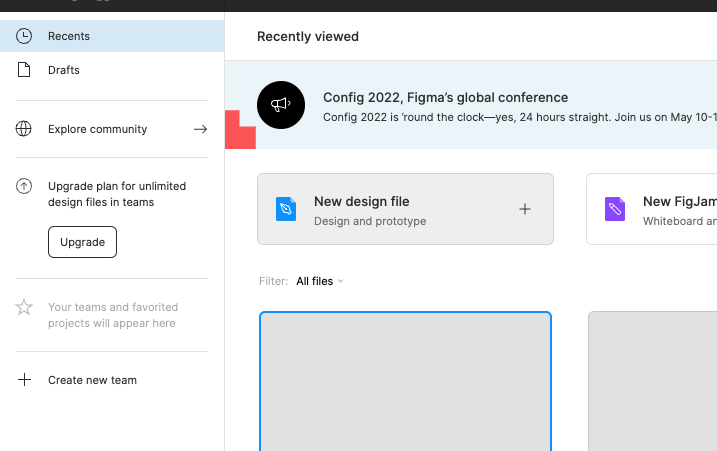
Task: Click the Explore community arrow icon
Action: (200, 129)
